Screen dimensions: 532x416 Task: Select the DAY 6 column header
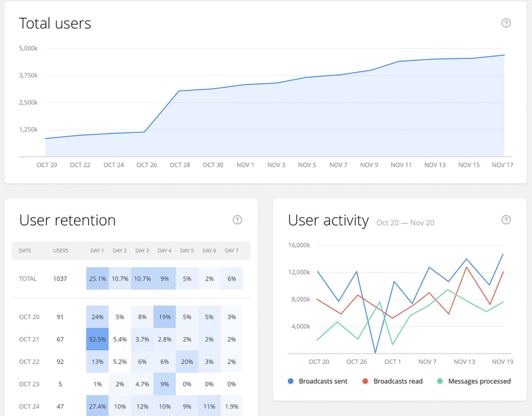[209, 250]
